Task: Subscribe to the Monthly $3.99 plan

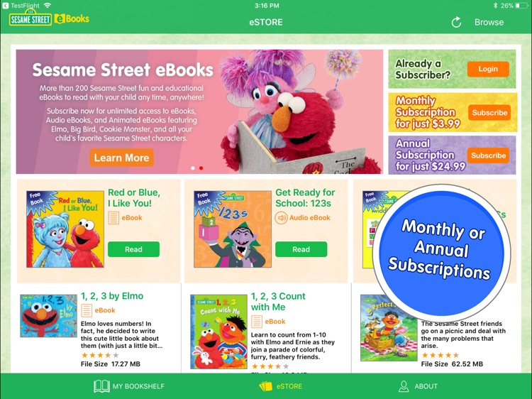Action: (x=489, y=113)
